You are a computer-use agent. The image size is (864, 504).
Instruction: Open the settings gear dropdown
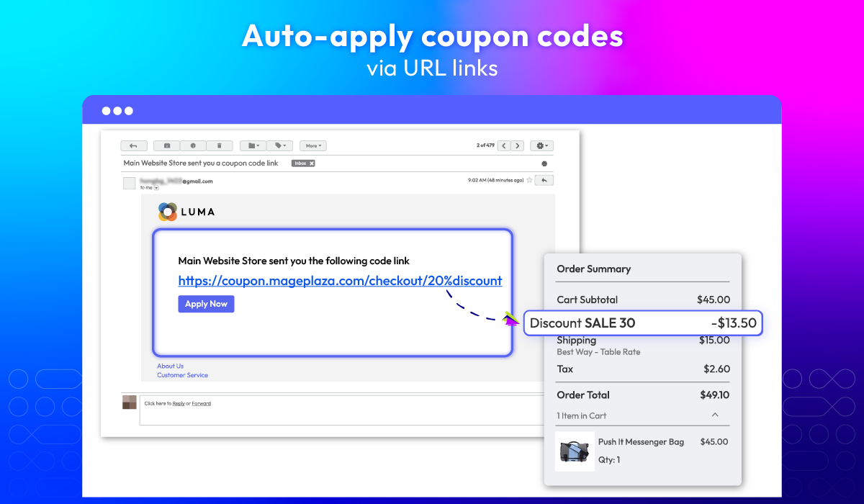pos(542,145)
